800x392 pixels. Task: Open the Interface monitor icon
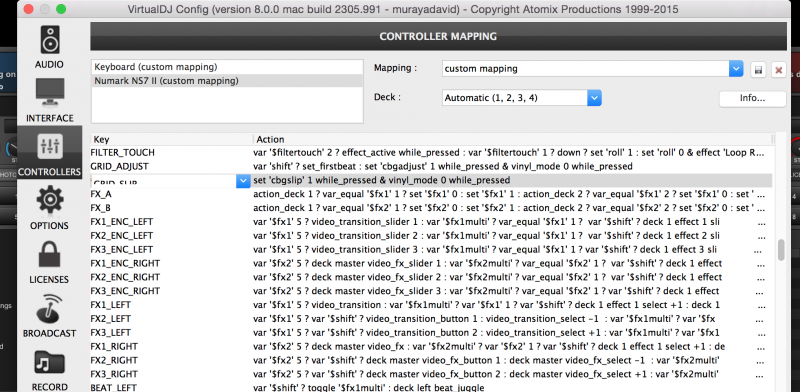(49, 93)
